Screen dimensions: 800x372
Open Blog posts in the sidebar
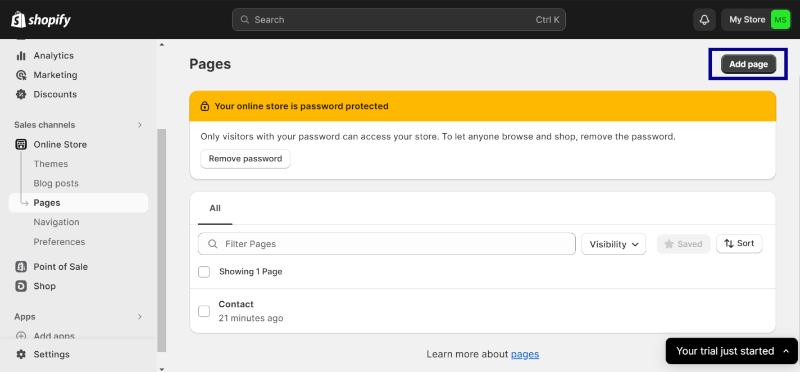click(56, 183)
